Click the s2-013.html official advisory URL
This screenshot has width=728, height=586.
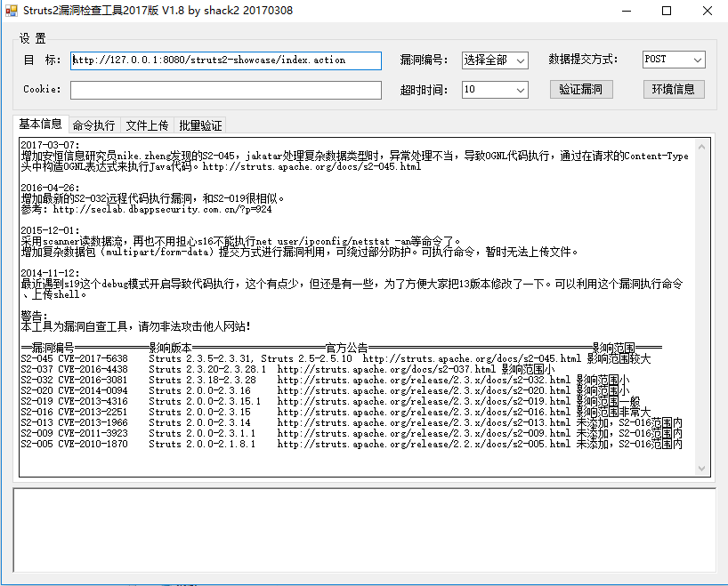[424, 422]
